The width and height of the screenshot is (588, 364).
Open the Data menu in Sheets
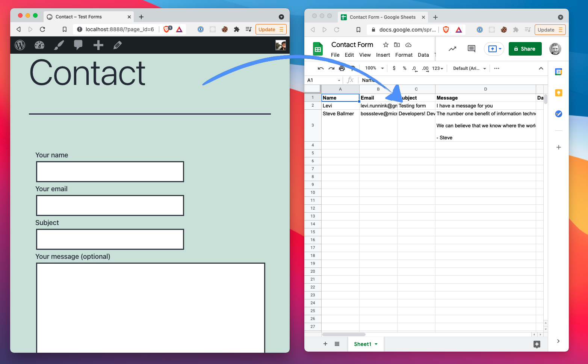pos(423,55)
